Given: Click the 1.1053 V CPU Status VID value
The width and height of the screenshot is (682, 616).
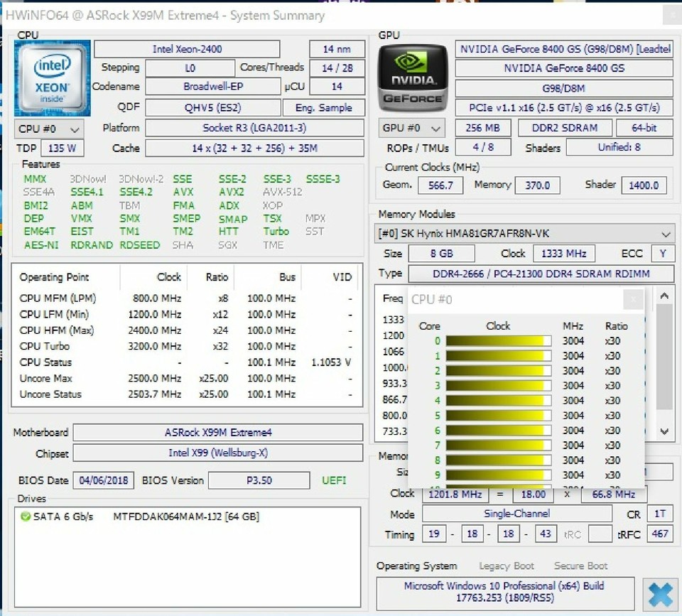Looking at the screenshot, I should 331,362.
